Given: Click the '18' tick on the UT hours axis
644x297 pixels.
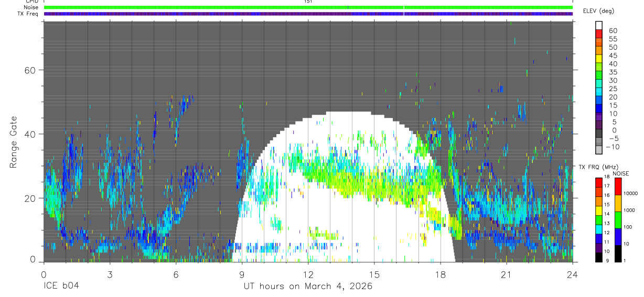Looking at the screenshot, I should [x=440, y=275].
